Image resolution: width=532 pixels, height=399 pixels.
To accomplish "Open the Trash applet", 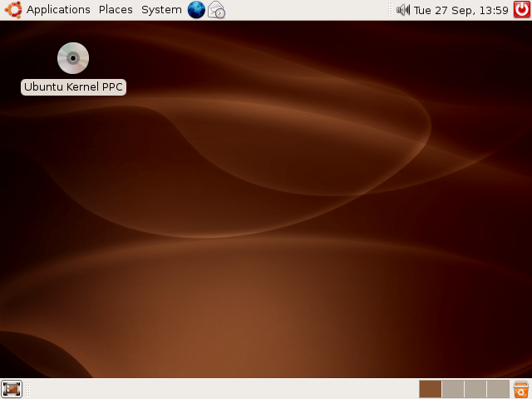I will coord(521,389).
